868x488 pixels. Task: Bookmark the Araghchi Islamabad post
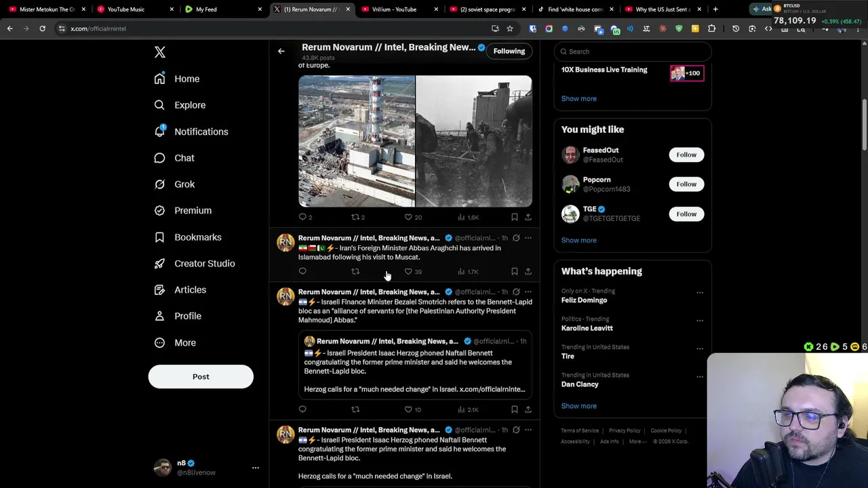point(515,271)
